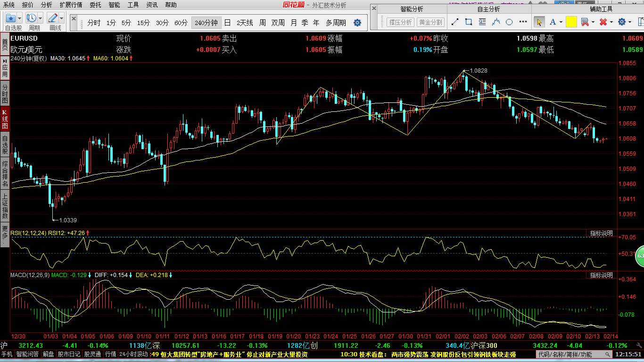Image resolution: width=644 pixels, height=362 pixels.
Task: Click the 黄金分割 button
Action: (x=430, y=22)
